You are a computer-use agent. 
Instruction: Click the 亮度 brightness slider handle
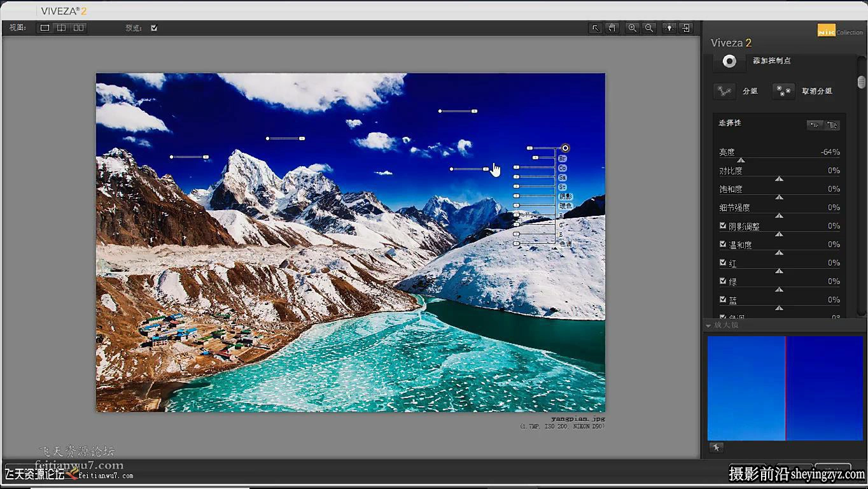click(741, 160)
